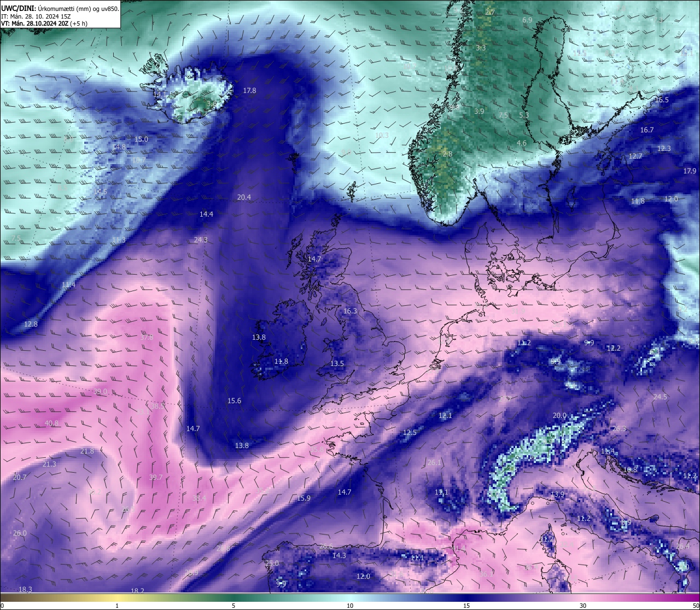Click the 18.3 value label
The width and height of the screenshot is (700, 610).
point(25,589)
